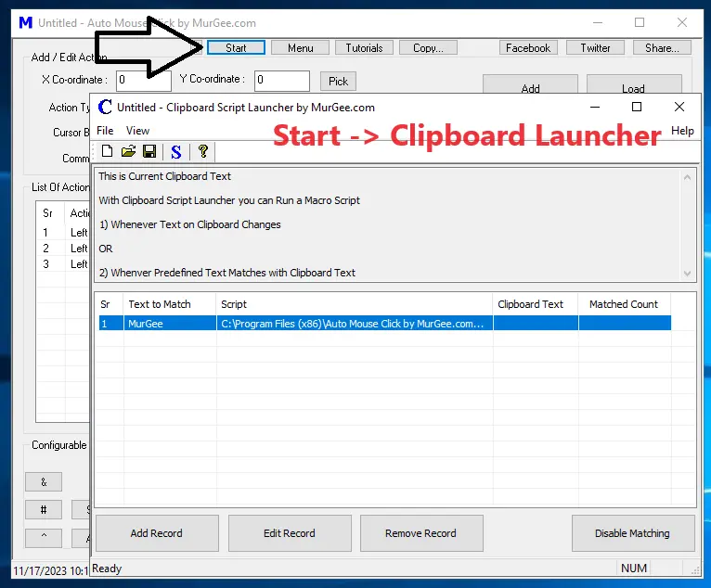The image size is (711, 588).
Task: Click the Load button in Auto Mouse Click
Action: [634, 84]
